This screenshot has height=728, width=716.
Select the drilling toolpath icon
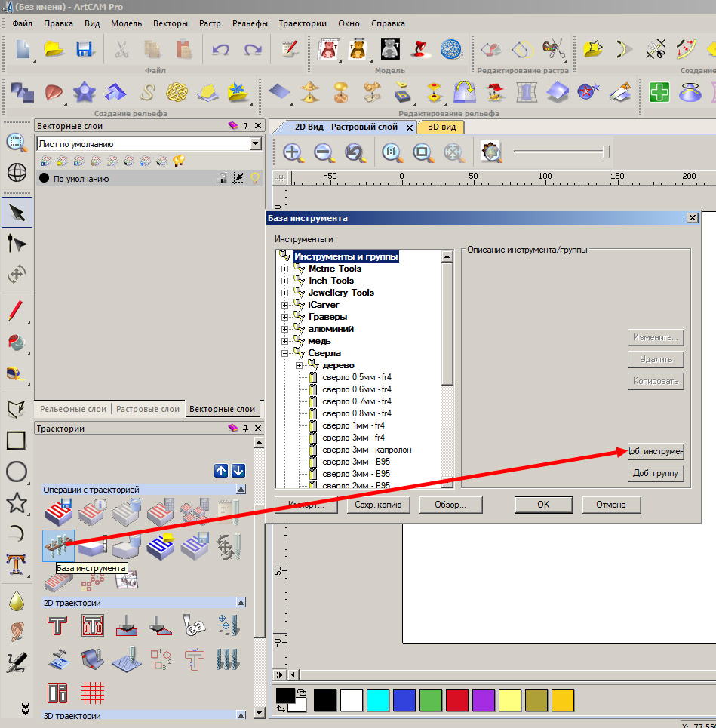[229, 625]
